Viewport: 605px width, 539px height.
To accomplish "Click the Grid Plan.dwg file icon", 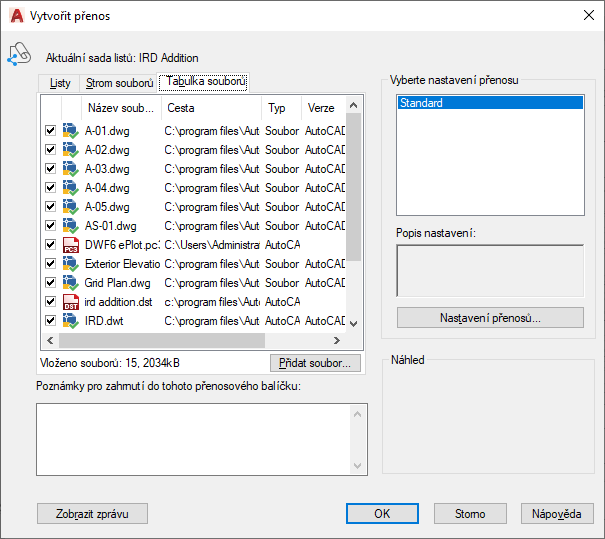I will point(70,283).
